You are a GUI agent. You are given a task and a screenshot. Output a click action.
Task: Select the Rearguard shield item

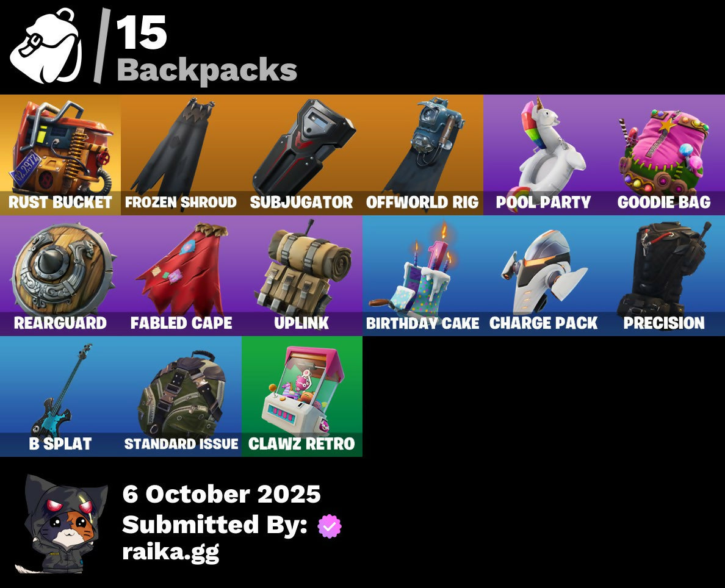tap(60, 276)
